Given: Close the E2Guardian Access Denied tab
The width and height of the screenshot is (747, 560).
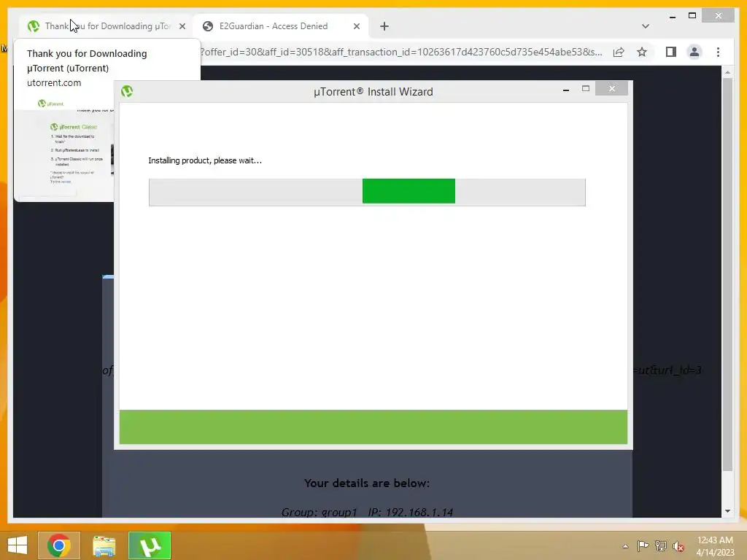Looking at the screenshot, I should (356, 26).
